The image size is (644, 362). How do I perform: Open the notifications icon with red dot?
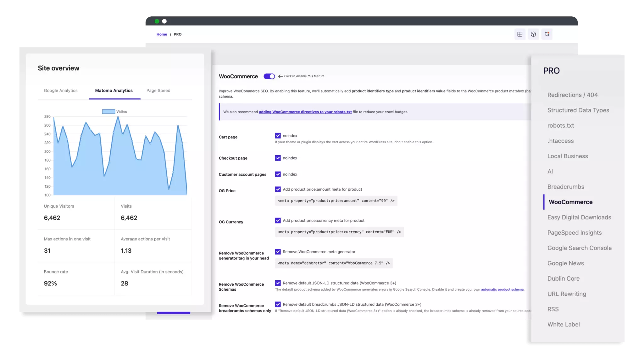point(547,34)
